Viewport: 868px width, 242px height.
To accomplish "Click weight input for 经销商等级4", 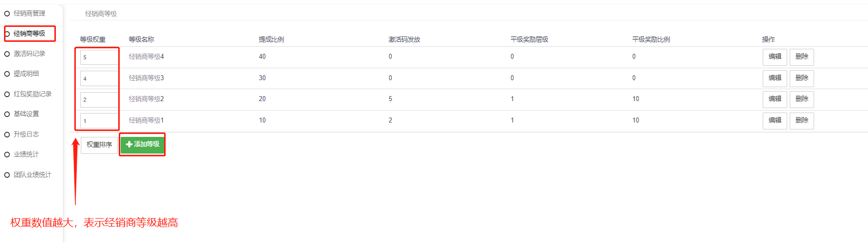I will [x=99, y=57].
